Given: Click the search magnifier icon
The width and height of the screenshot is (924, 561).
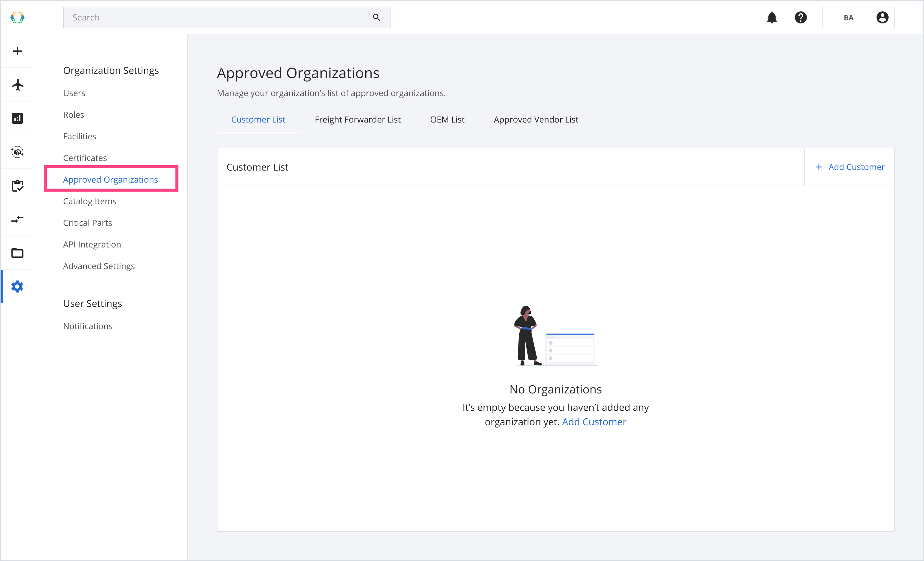Looking at the screenshot, I should point(376,17).
